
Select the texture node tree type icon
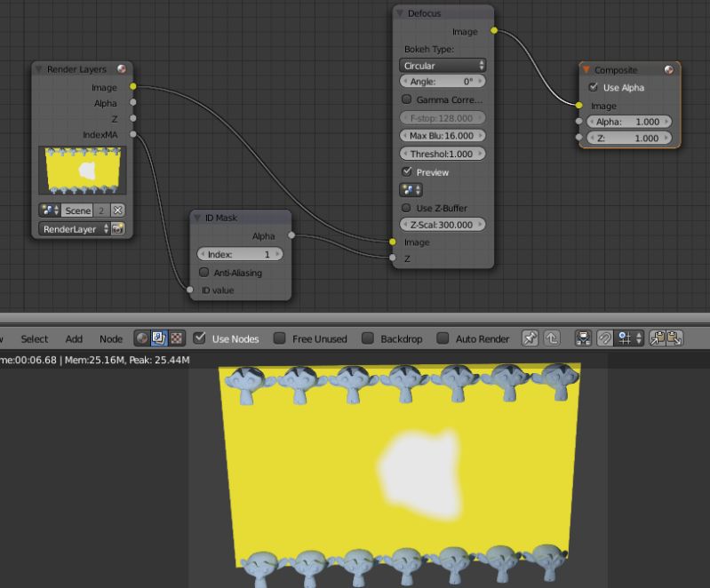coord(177,338)
